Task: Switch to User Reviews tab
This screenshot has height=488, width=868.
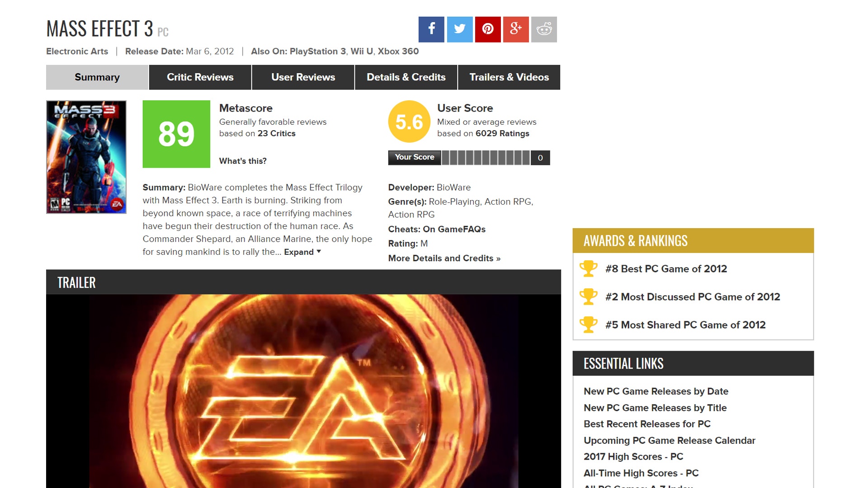Action: tap(303, 77)
